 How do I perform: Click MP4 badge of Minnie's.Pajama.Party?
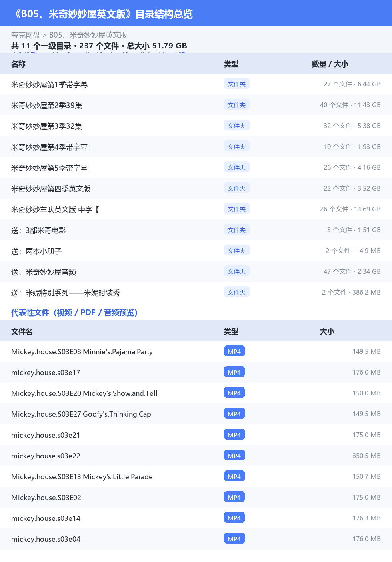pos(234,351)
